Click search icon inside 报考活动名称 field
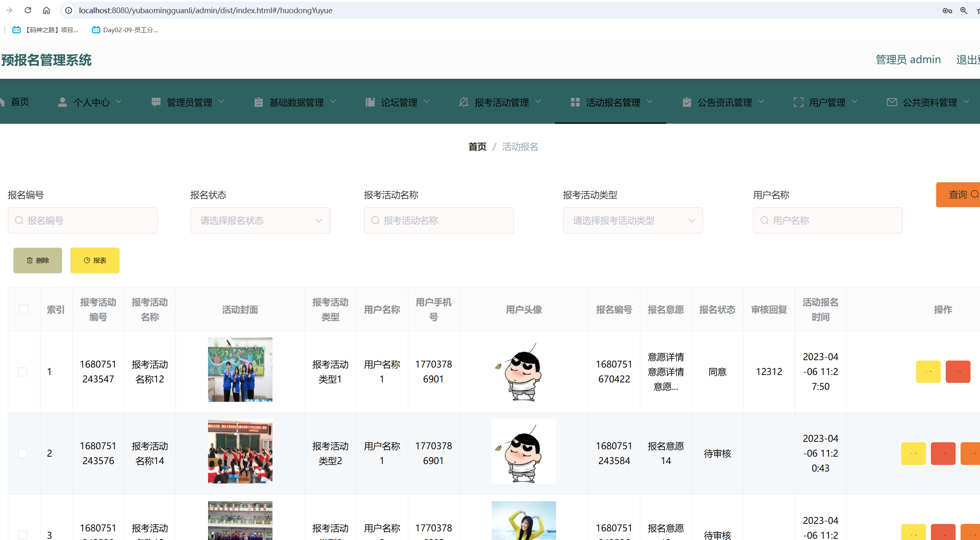 pyautogui.click(x=375, y=220)
